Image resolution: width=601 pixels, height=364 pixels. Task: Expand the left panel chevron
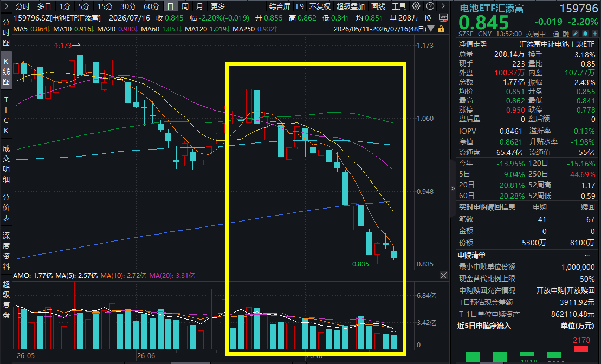(6, 6)
